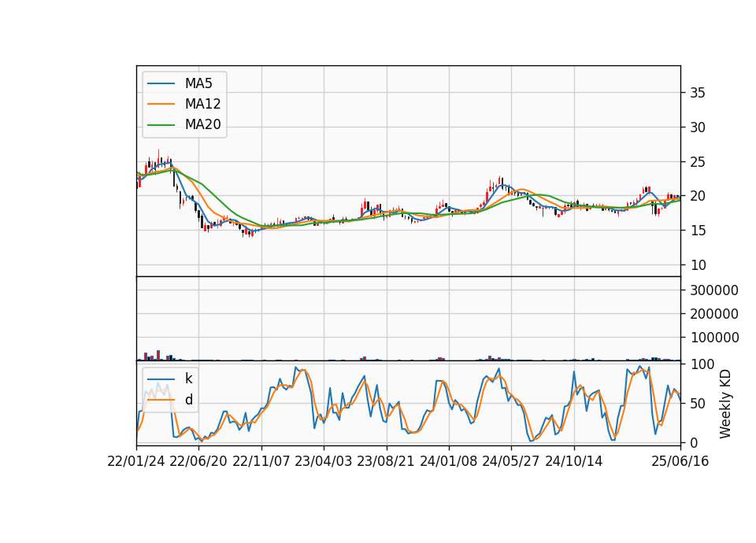Click the price axis value 10
Viewport: 756px width, 543px height.
697,265
